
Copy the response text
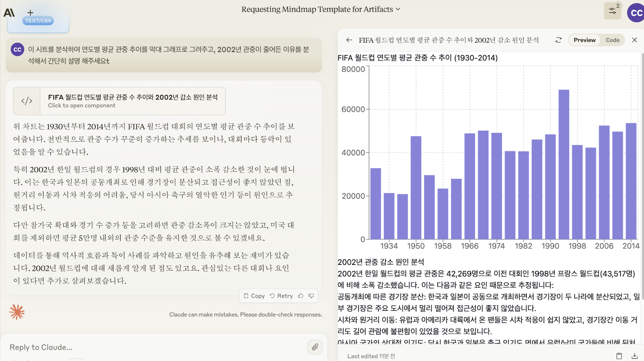click(x=254, y=296)
